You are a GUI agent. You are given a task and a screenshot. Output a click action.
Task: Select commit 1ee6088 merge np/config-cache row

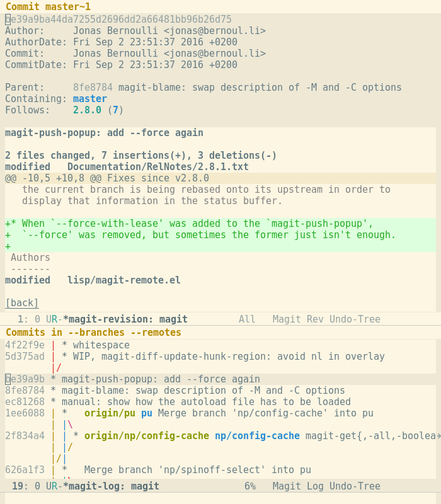click(x=190, y=413)
